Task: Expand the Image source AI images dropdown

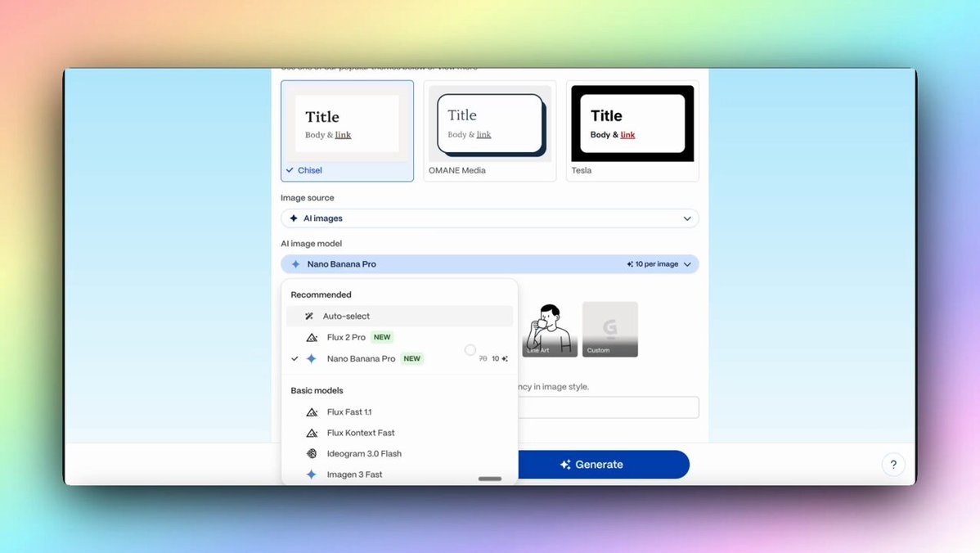Action: coord(489,218)
